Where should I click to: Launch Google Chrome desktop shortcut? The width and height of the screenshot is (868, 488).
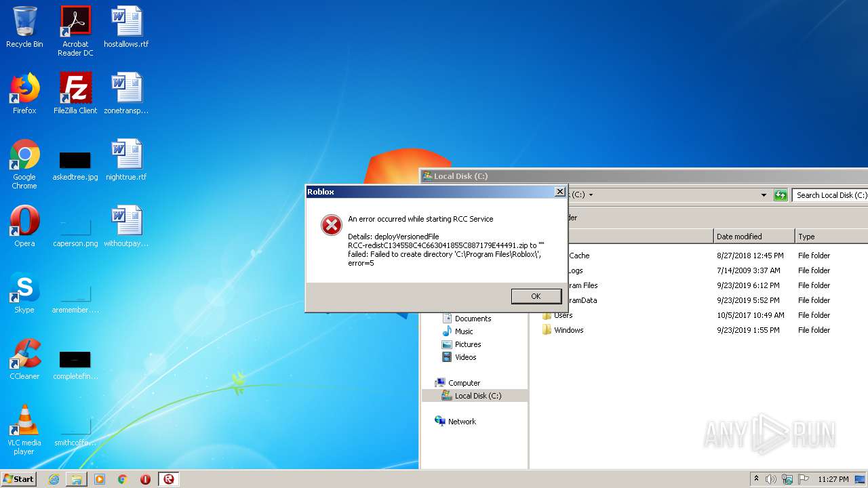[24, 164]
